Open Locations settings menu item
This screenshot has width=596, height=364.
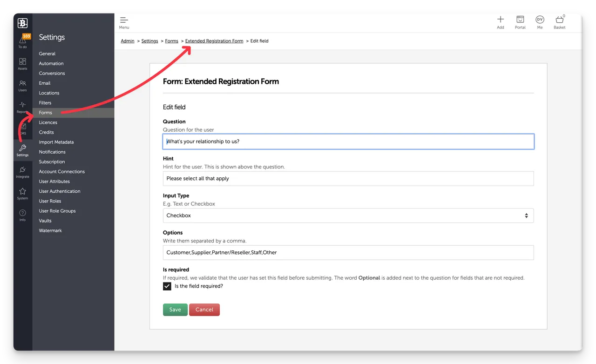(x=49, y=93)
